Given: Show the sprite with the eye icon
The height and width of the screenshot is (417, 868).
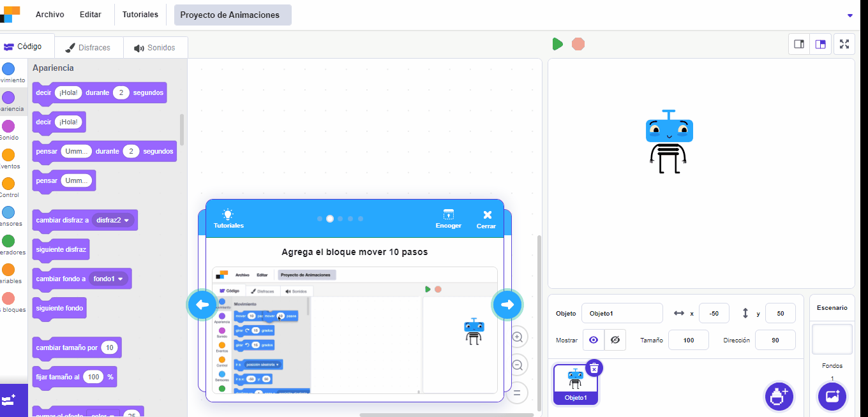Looking at the screenshot, I should click(594, 340).
